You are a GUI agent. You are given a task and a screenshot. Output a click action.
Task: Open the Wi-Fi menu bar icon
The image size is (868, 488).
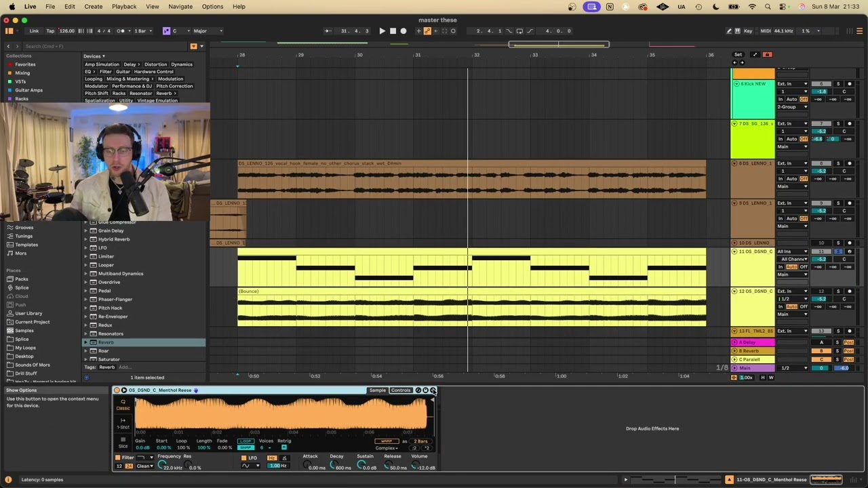pyautogui.click(x=752, y=7)
